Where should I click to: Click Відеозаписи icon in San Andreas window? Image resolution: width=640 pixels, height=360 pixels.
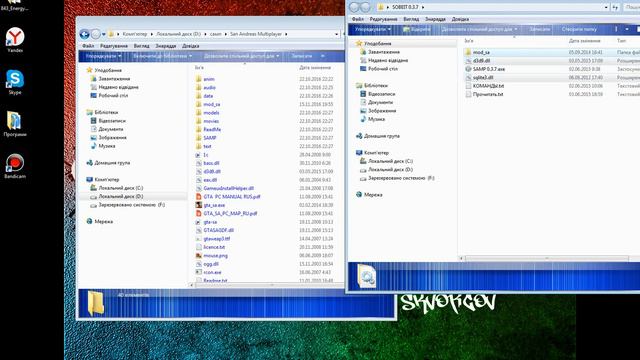pyautogui.click(x=93, y=121)
